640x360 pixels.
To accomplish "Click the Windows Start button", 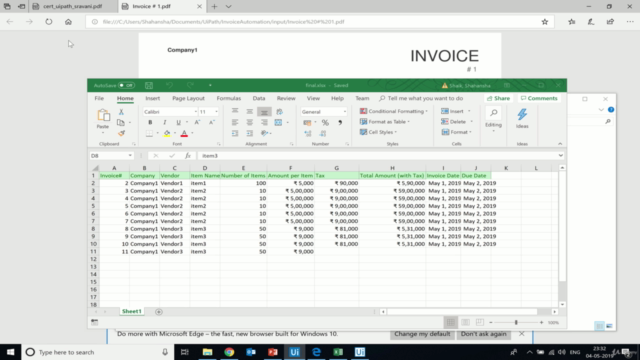I will [x=11, y=352].
